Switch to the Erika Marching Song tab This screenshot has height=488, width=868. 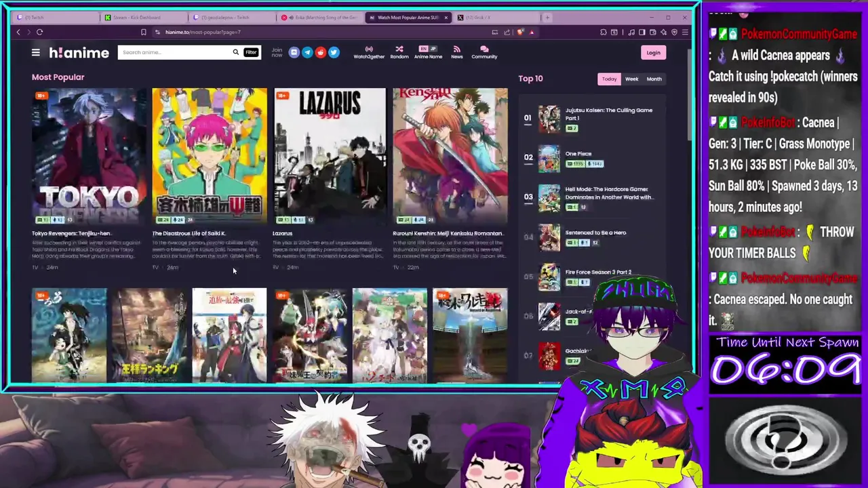pos(319,17)
